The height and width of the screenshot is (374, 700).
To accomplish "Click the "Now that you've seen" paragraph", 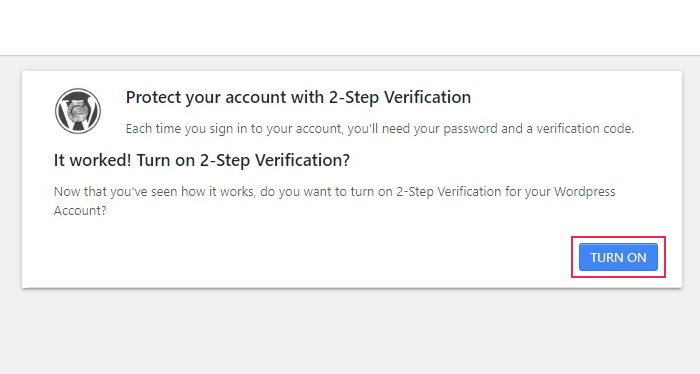I will click(334, 201).
